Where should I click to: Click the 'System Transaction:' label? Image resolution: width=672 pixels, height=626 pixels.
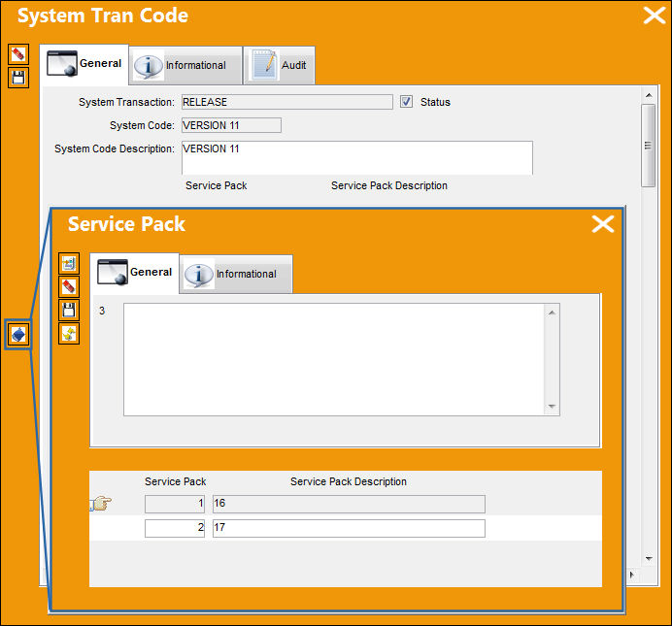126,102
